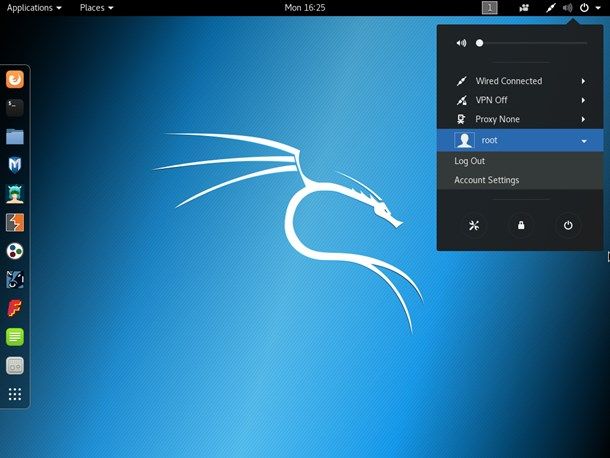Click the power icon in top bar
The height and width of the screenshot is (458, 610).
click(584, 7)
